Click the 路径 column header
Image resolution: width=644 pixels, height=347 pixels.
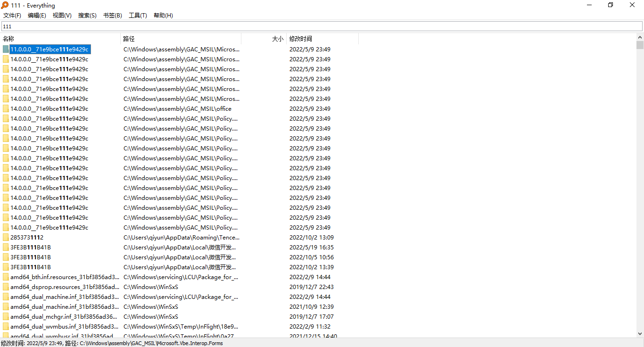tap(181, 39)
